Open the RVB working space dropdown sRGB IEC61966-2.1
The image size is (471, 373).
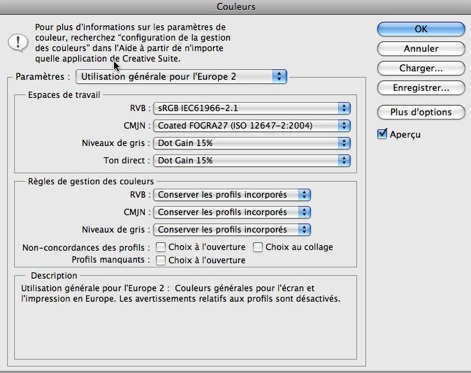point(252,108)
